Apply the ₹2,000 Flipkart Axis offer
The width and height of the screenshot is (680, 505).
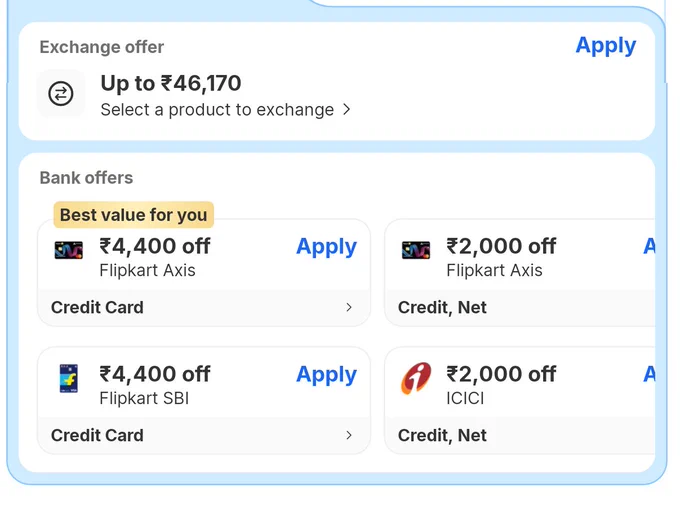pos(649,246)
